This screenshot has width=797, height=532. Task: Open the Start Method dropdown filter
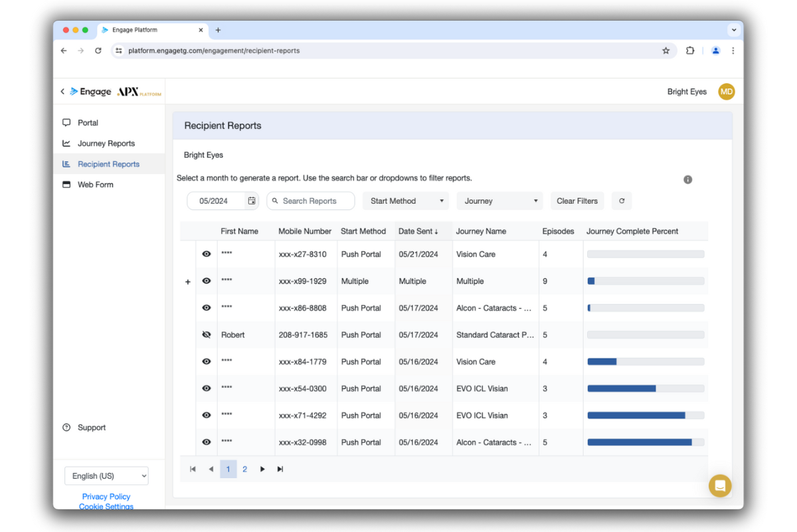click(x=406, y=201)
